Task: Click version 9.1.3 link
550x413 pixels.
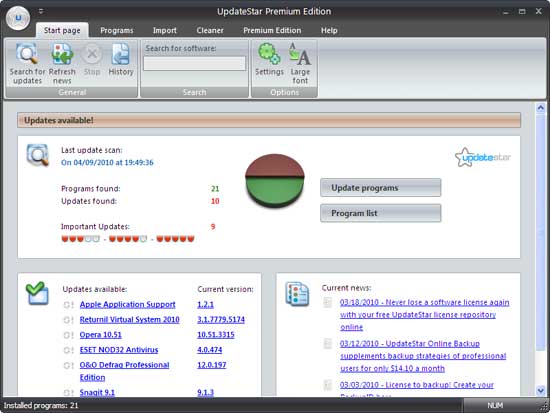Action: point(205,392)
